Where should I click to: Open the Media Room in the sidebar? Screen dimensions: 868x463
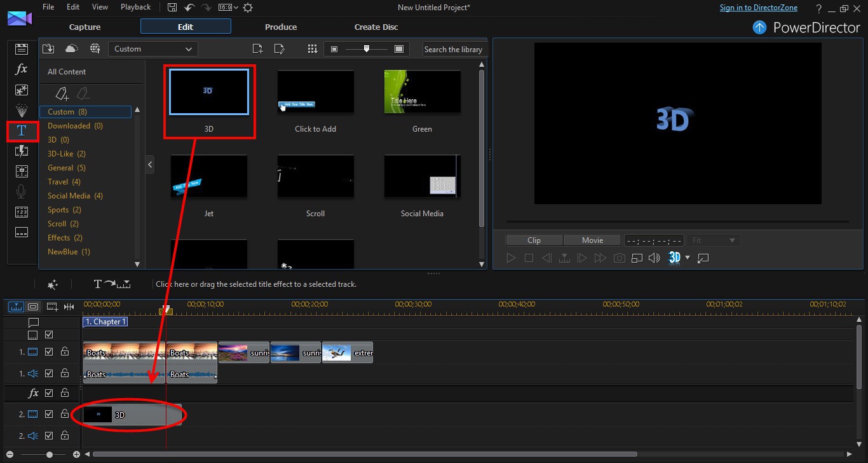click(x=22, y=49)
